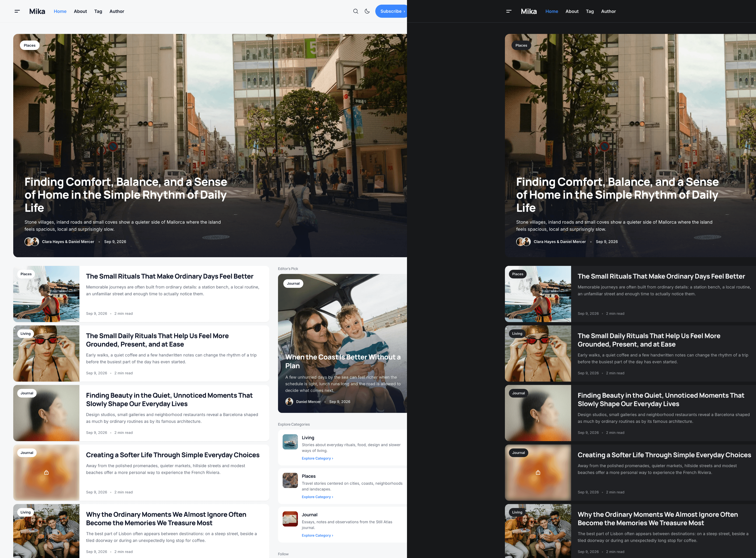This screenshot has width=756, height=558.
Task: Click Journal tag on Editor's Pick card
Action: tap(293, 283)
